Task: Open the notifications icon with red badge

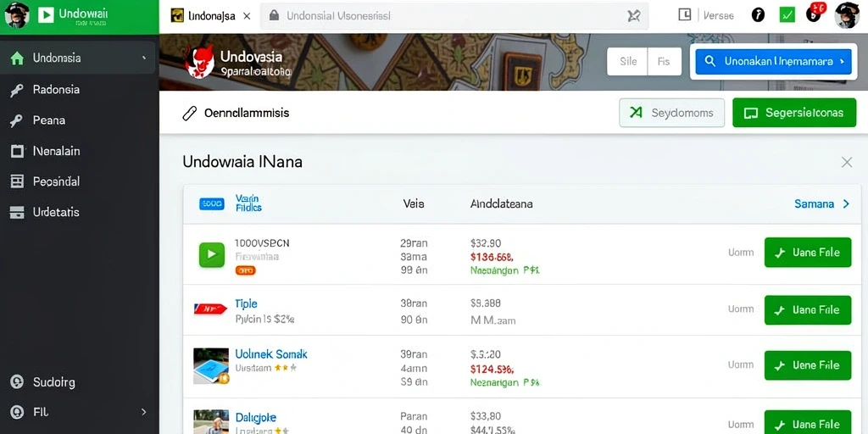Action: (x=815, y=13)
